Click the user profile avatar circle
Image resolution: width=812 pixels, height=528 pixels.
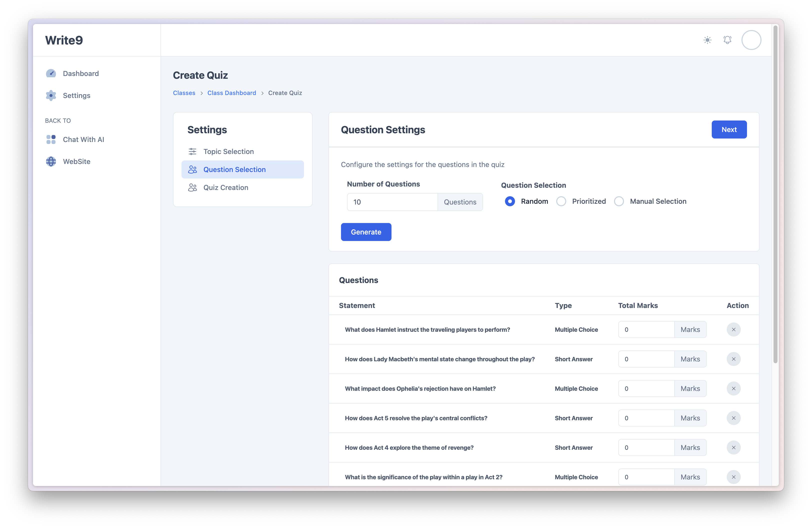pyautogui.click(x=751, y=40)
